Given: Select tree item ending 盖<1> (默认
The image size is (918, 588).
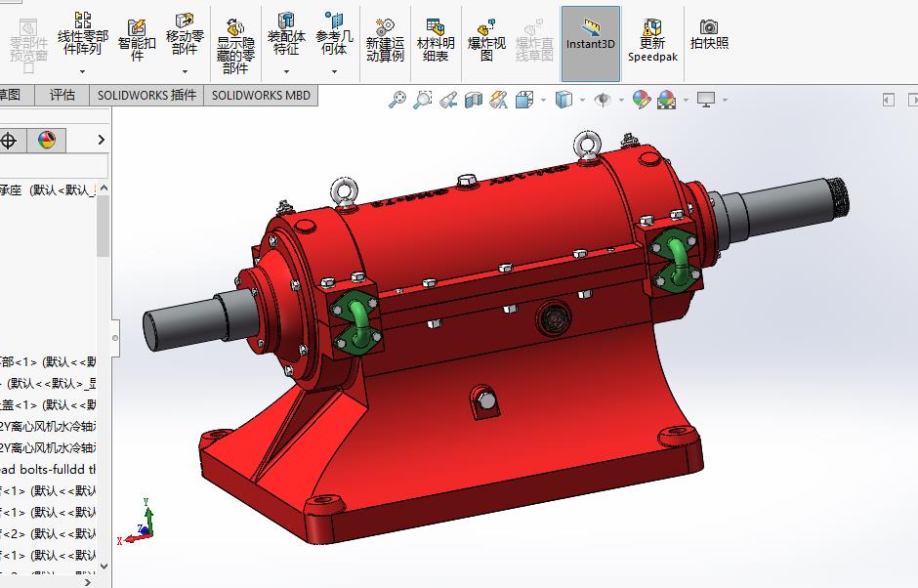Looking at the screenshot, I should click(x=48, y=404).
